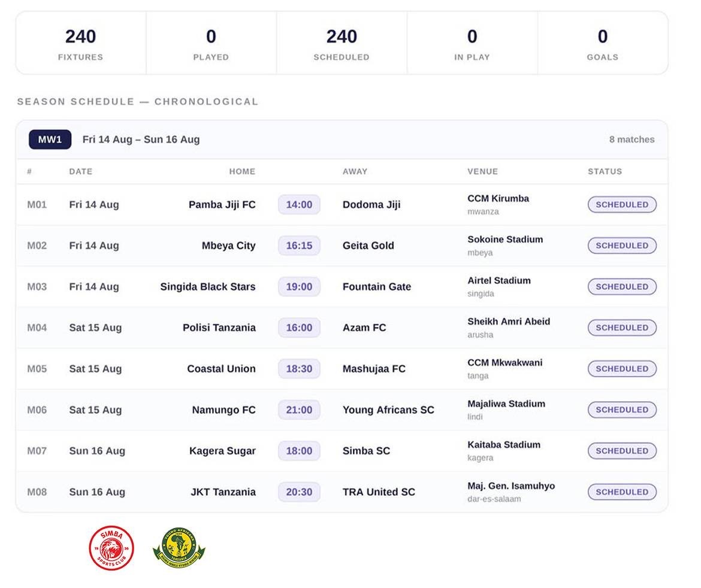Click the 16:15 kickoff time badge

click(x=299, y=245)
